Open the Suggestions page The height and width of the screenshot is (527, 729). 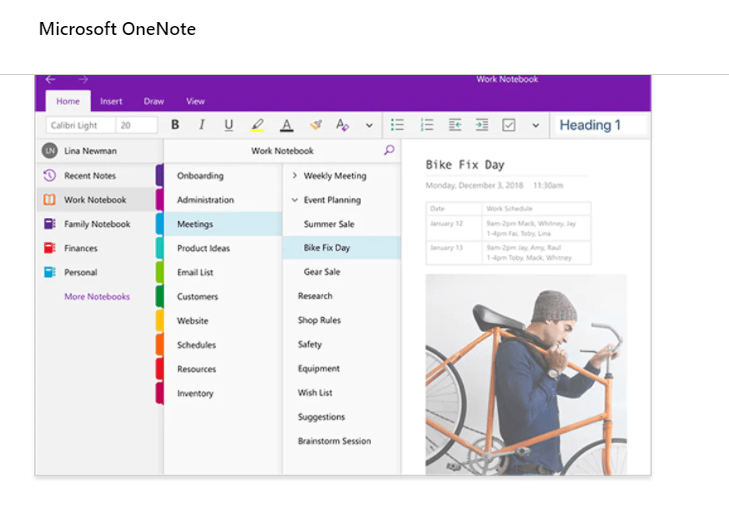click(341, 417)
